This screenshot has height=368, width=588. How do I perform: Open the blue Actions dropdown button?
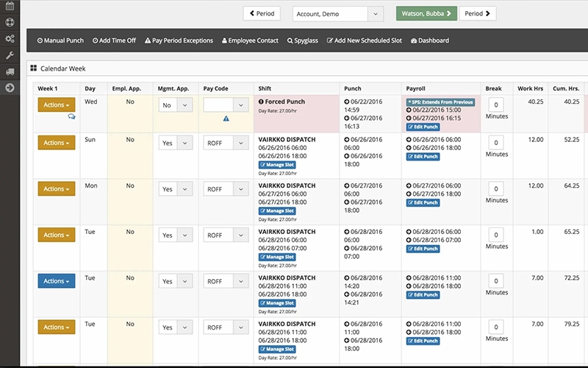[57, 281]
